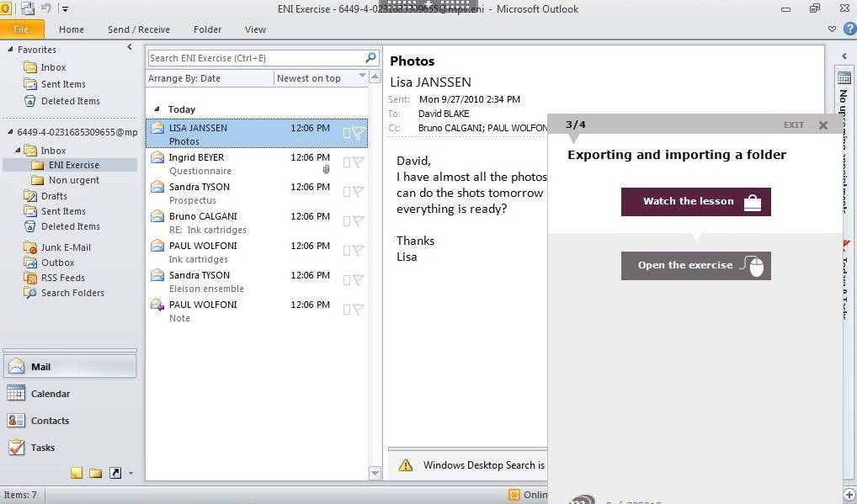Toggle follow-up flag on LISA JANSSEN message

click(x=359, y=133)
